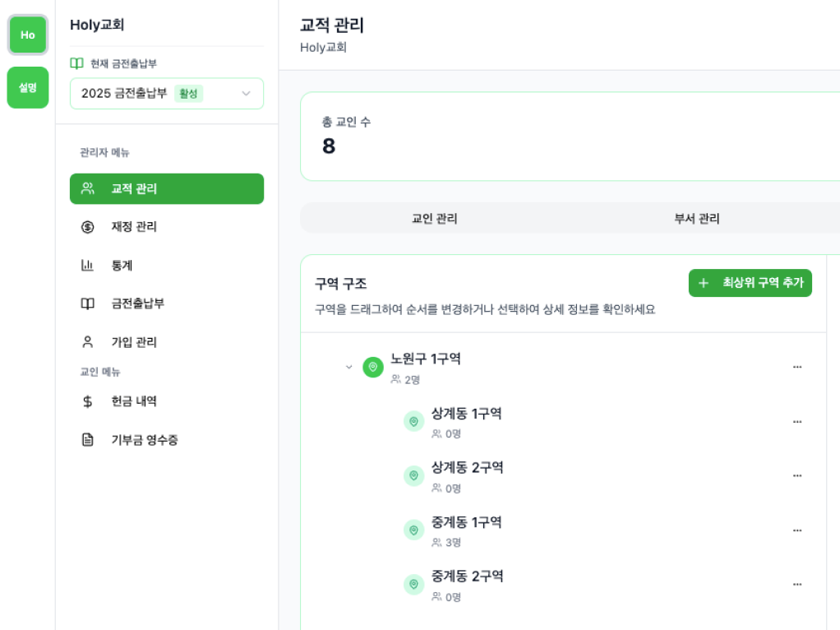Select the 상계동 2구역 tree item
This screenshot has height=630, width=840.
tap(467, 468)
